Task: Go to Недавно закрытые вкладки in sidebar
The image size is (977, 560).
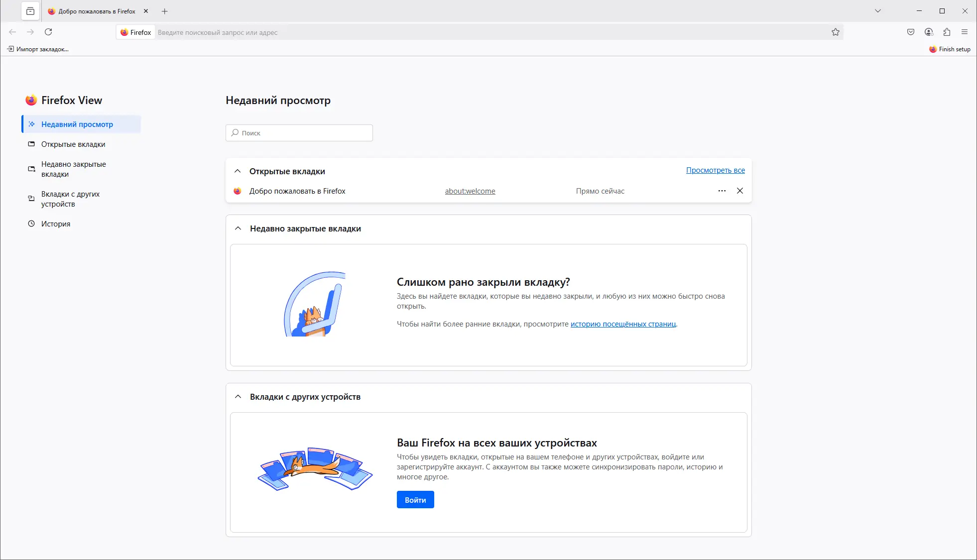Action: tap(74, 169)
